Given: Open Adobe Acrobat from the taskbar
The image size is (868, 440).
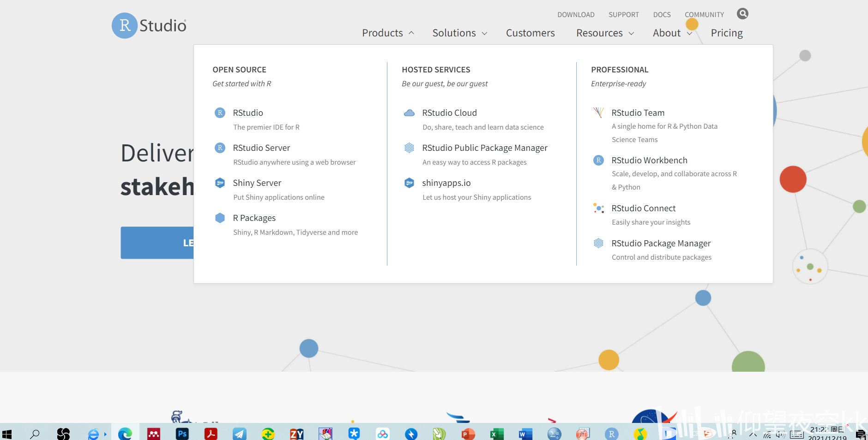Looking at the screenshot, I should tap(211, 434).
